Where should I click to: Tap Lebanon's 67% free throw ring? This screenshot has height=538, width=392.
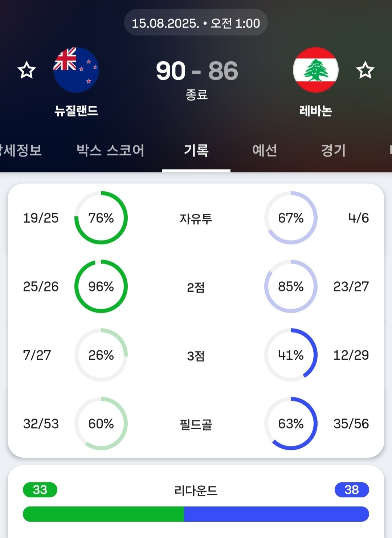click(291, 218)
